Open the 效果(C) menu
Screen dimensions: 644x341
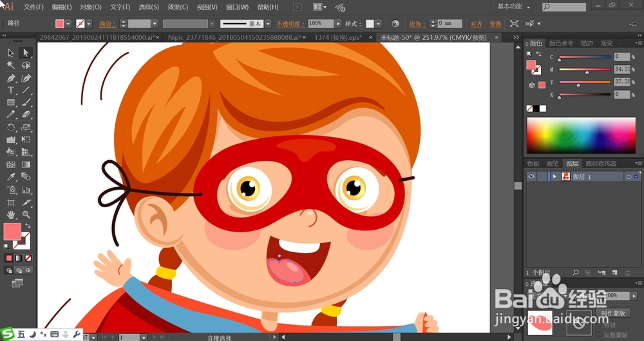coord(178,7)
